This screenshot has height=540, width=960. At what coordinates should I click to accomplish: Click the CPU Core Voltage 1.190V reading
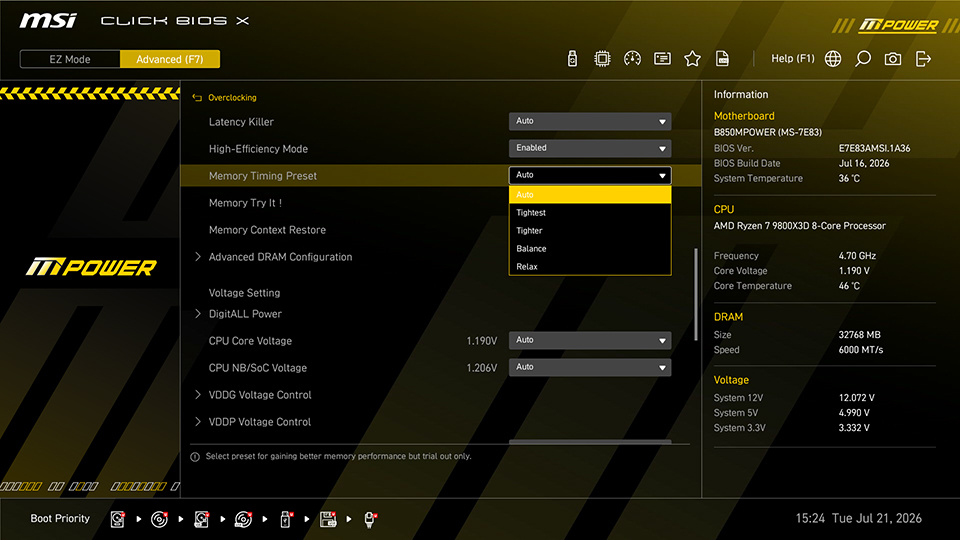click(x=482, y=341)
